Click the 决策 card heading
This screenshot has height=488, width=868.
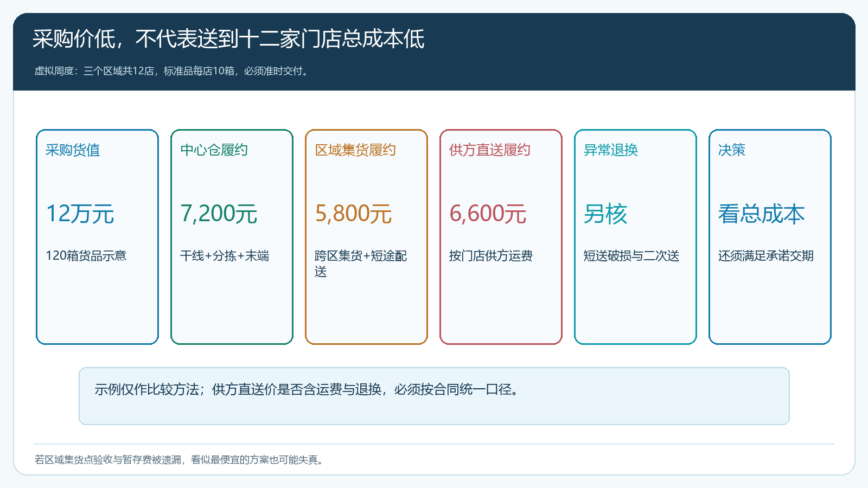click(x=732, y=150)
